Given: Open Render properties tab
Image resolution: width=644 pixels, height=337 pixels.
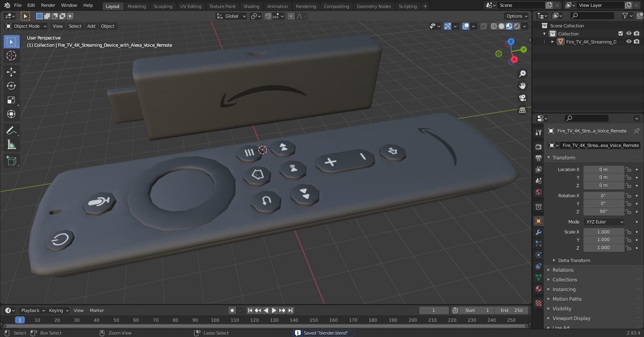Looking at the screenshot, I should coord(539,147).
